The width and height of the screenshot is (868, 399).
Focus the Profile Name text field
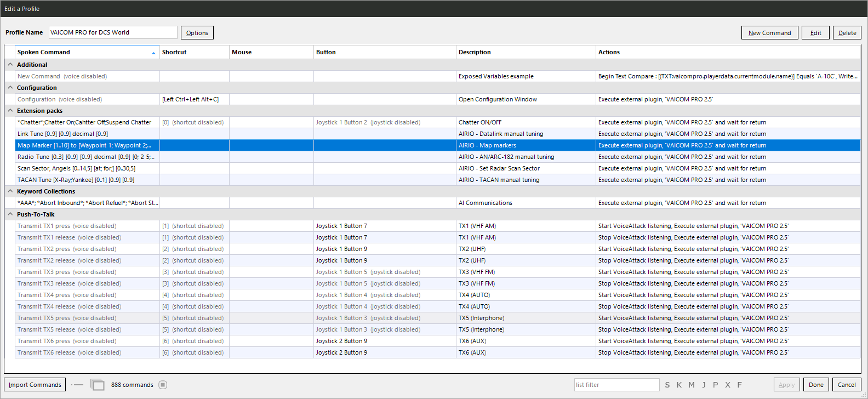pos(113,32)
